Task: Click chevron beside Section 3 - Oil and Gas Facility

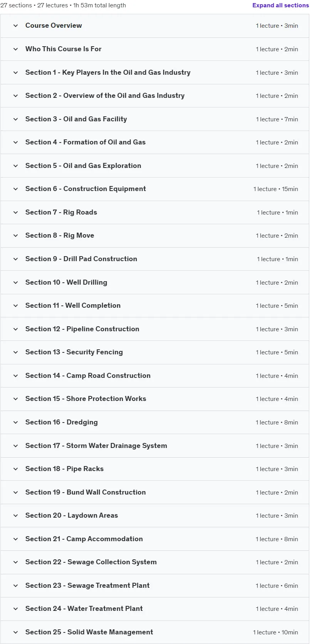Action: pos(16,119)
